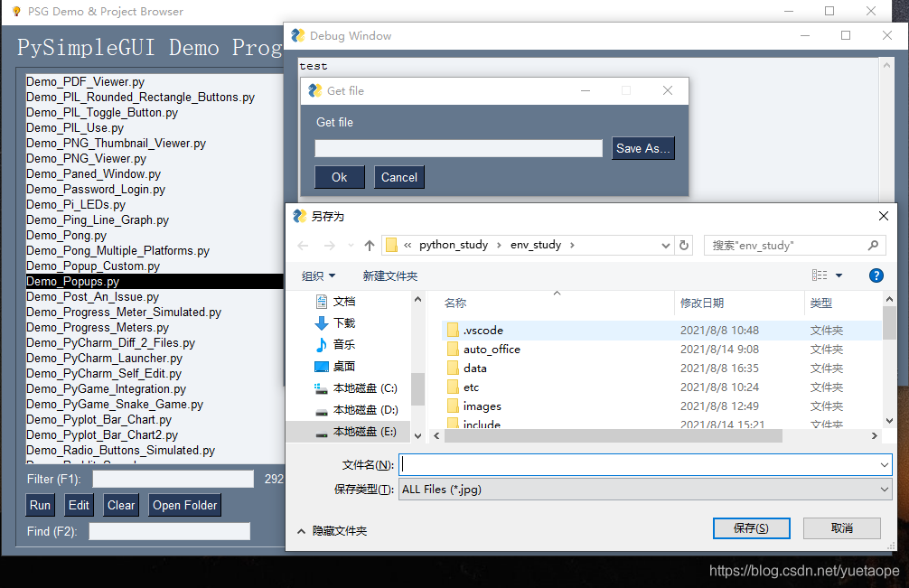Image resolution: width=909 pixels, height=588 pixels.
Task: Click env_study breadcrumb segment
Action: pyautogui.click(x=536, y=245)
